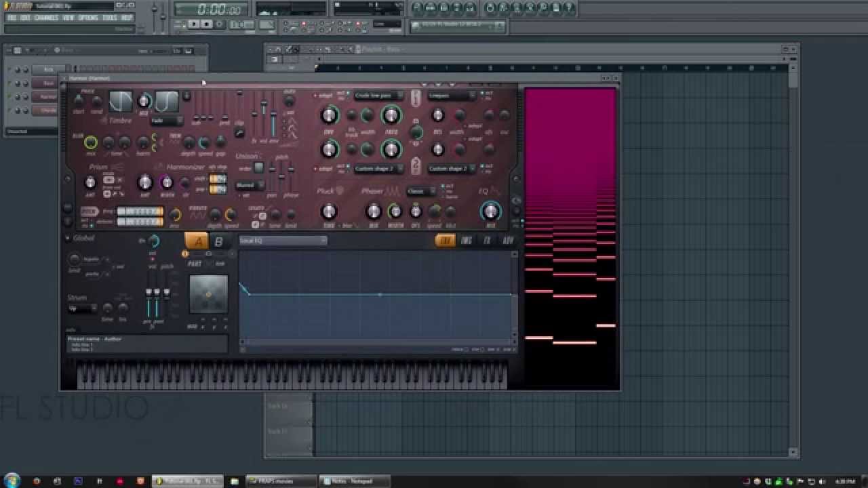This screenshot has width=868, height=488.
Task: Click the vibrato speed knob
Action: pos(230,215)
